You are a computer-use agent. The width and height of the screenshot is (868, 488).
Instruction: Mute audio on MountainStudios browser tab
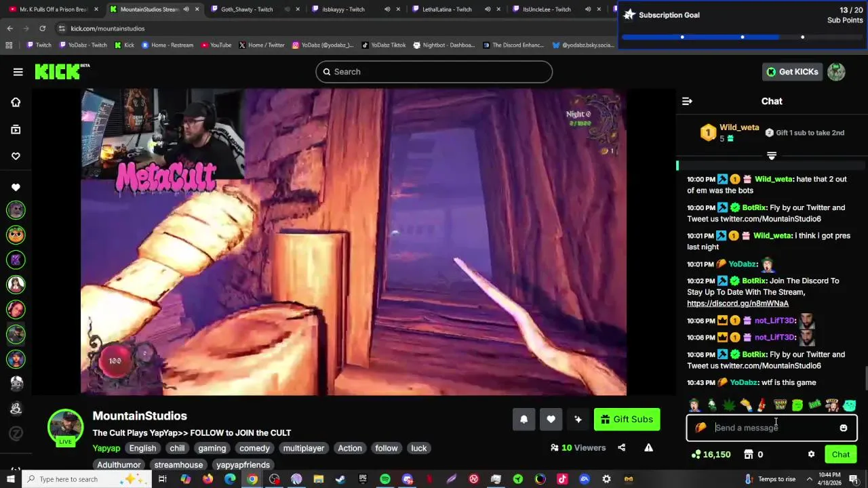click(186, 9)
